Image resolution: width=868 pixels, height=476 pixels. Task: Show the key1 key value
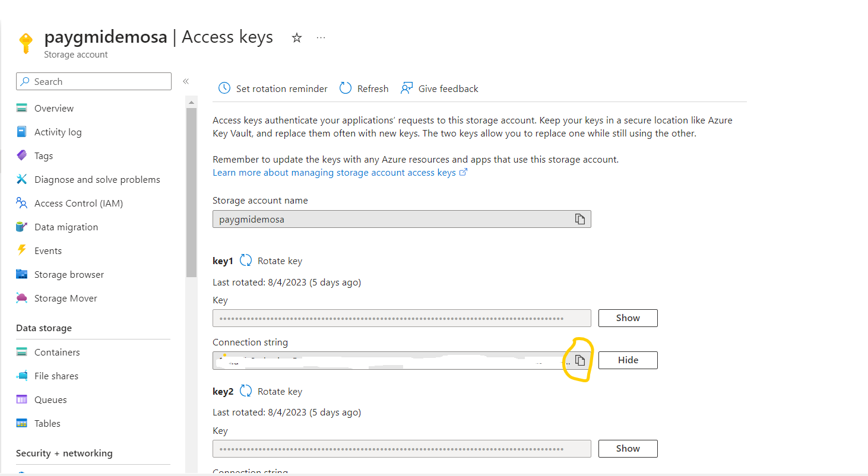pos(628,318)
